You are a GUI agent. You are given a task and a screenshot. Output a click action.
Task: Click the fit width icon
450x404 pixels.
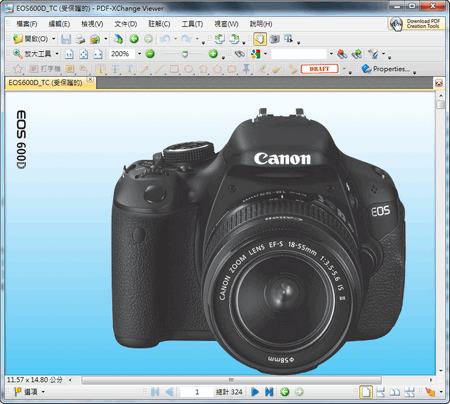(98, 54)
